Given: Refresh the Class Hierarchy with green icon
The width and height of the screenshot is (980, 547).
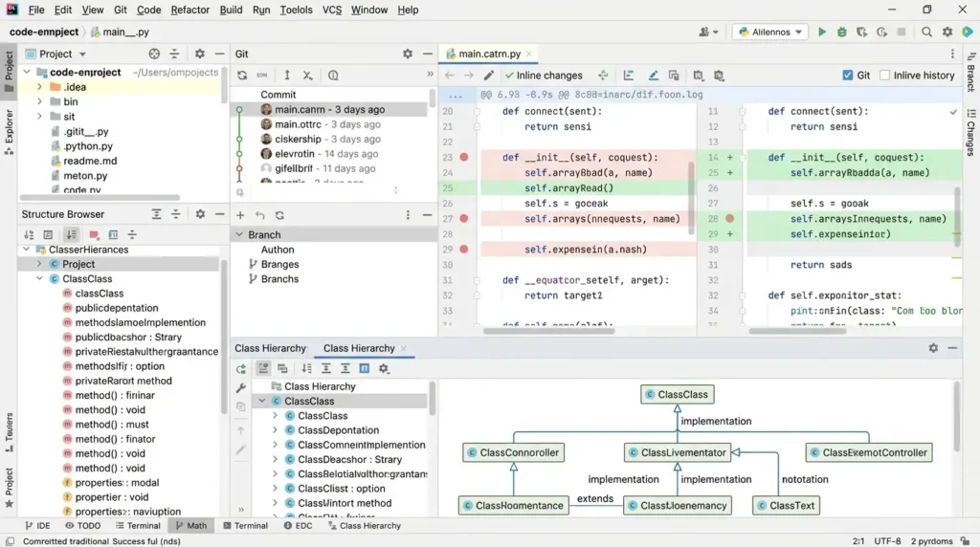Looking at the screenshot, I should 240,369.
